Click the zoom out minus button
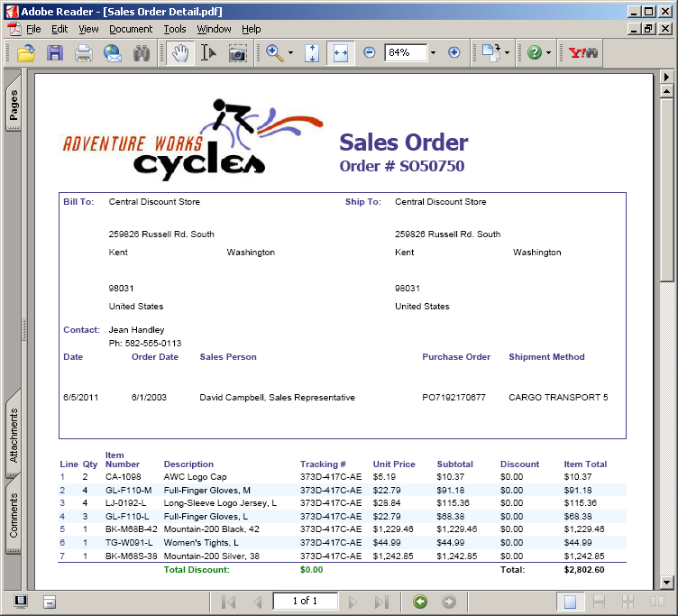678x616 pixels. click(x=369, y=53)
